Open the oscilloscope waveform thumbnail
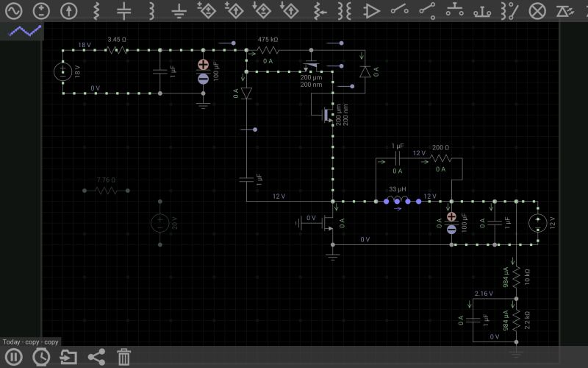This screenshot has width=588, height=368. [x=25, y=31]
